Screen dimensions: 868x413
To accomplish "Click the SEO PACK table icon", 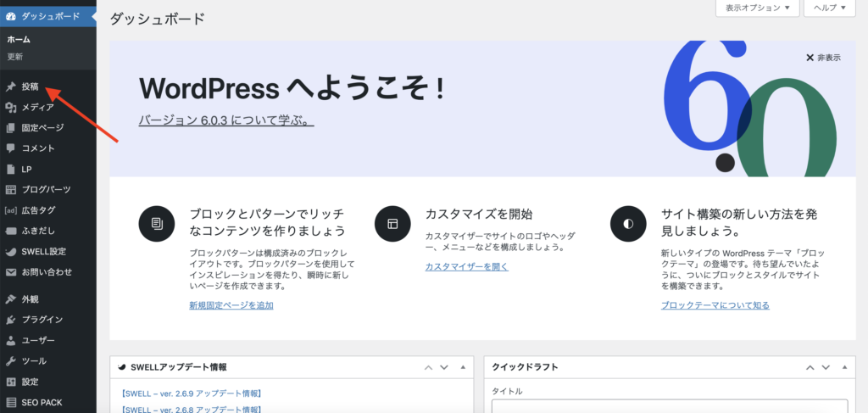I will pyautogui.click(x=10, y=403).
